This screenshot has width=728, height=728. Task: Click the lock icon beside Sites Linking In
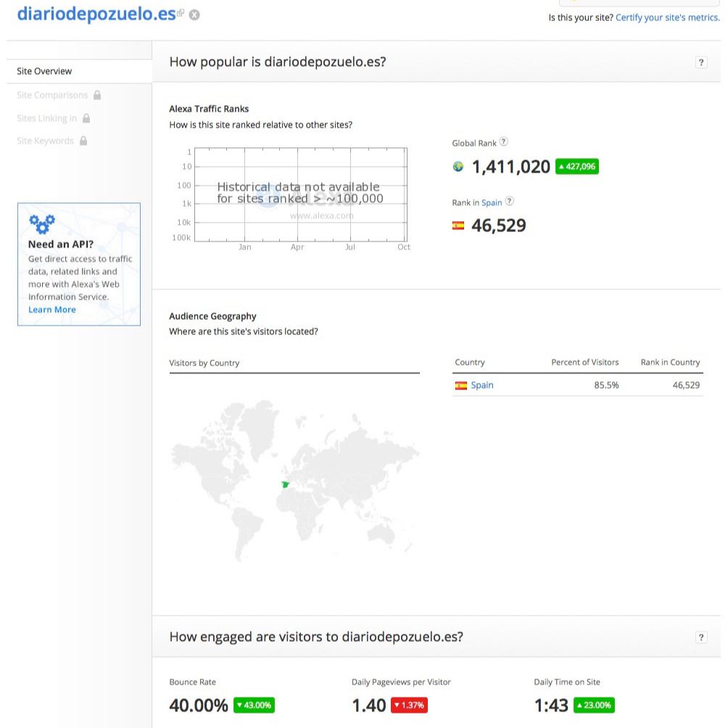pos(86,118)
